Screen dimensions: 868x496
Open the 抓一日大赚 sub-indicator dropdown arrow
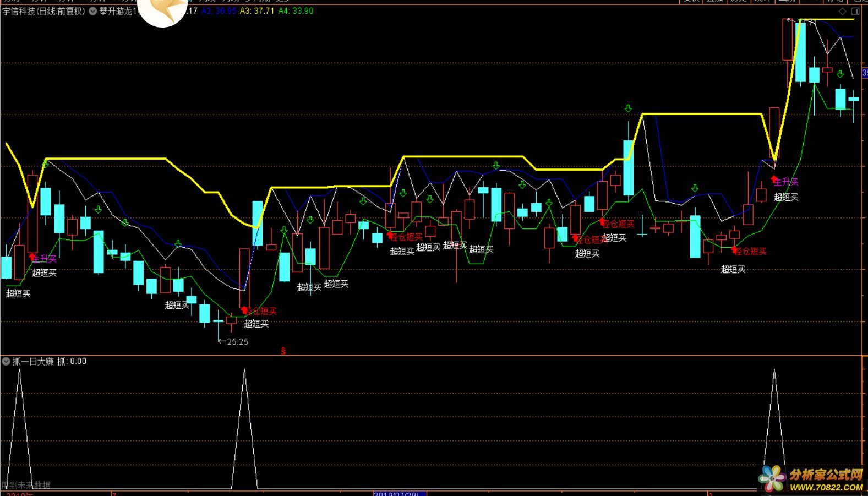click(x=6, y=361)
